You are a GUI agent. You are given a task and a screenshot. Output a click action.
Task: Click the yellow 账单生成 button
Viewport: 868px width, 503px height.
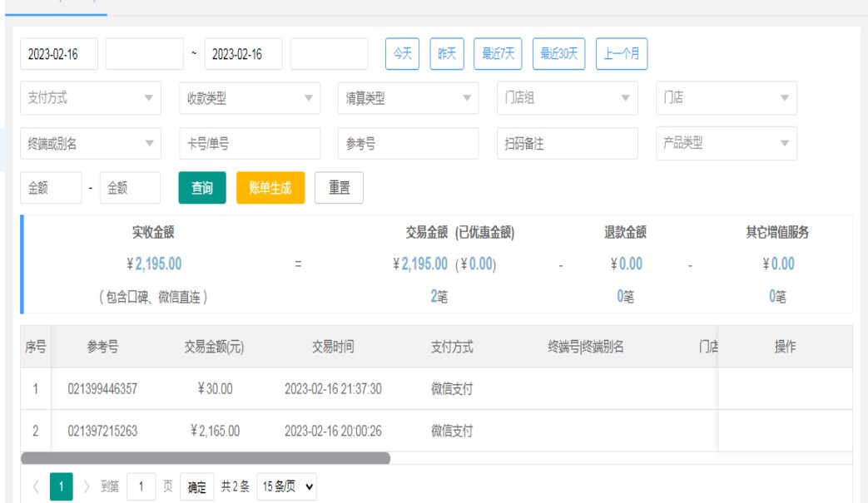270,188
